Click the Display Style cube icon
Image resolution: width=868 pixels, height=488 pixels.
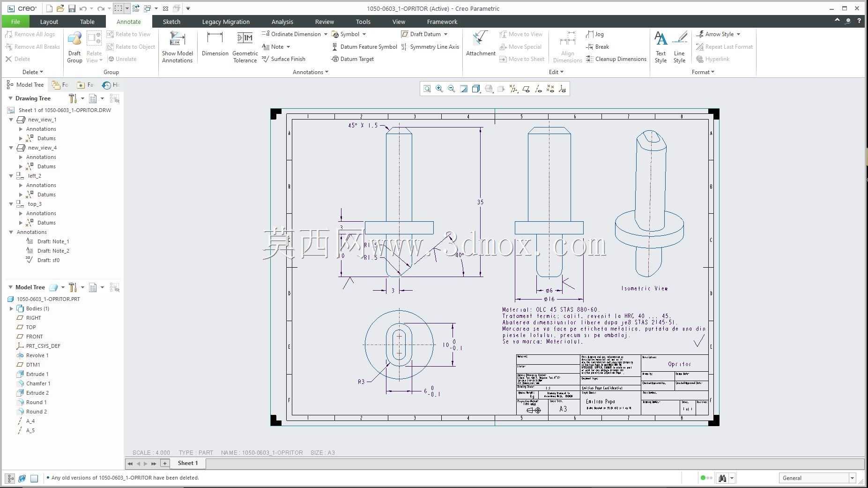coord(476,89)
